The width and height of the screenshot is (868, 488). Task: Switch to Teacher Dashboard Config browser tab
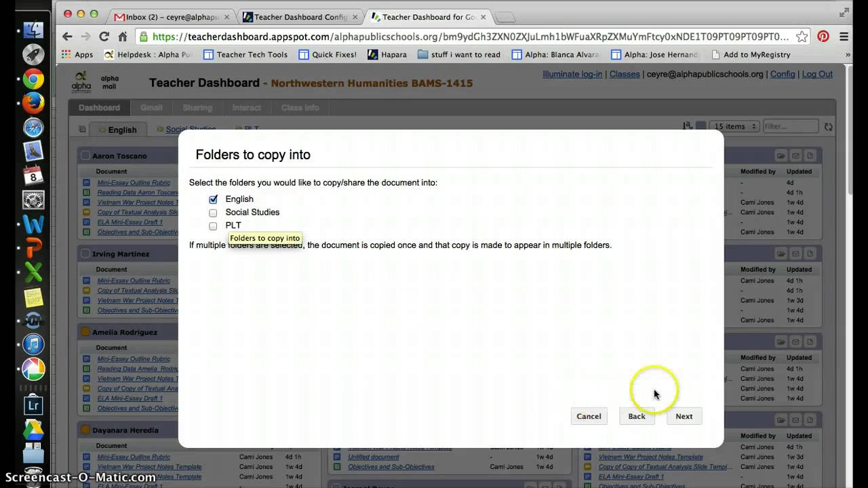[x=300, y=17]
